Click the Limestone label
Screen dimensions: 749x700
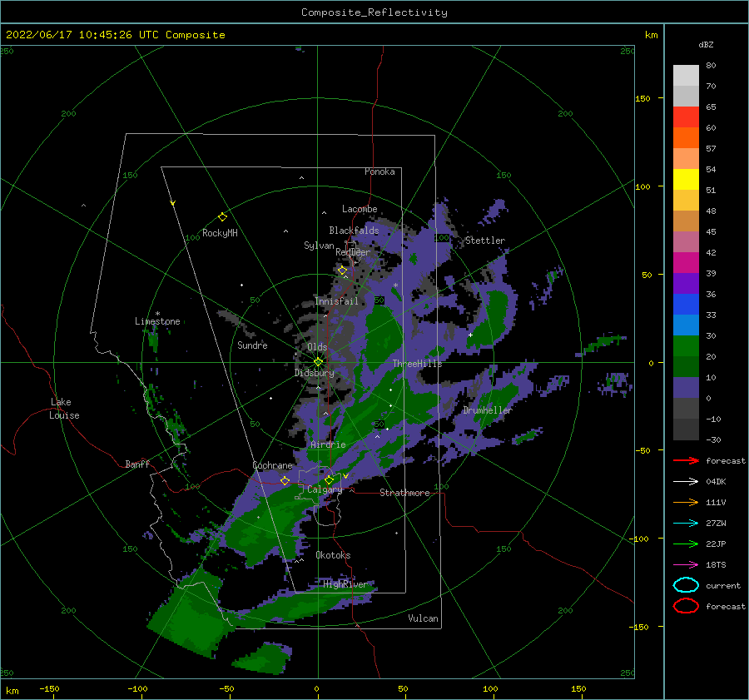(x=157, y=321)
